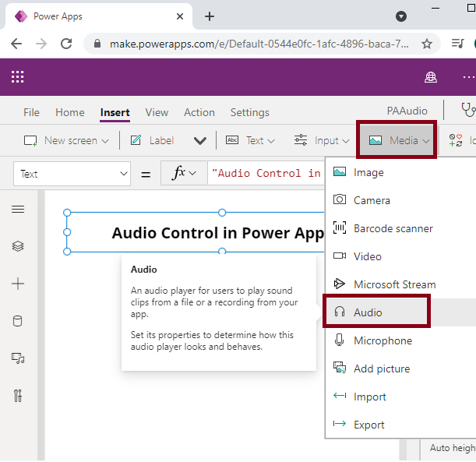The image size is (476, 462).
Task: Click the formula bar text field
Action: coord(266,173)
